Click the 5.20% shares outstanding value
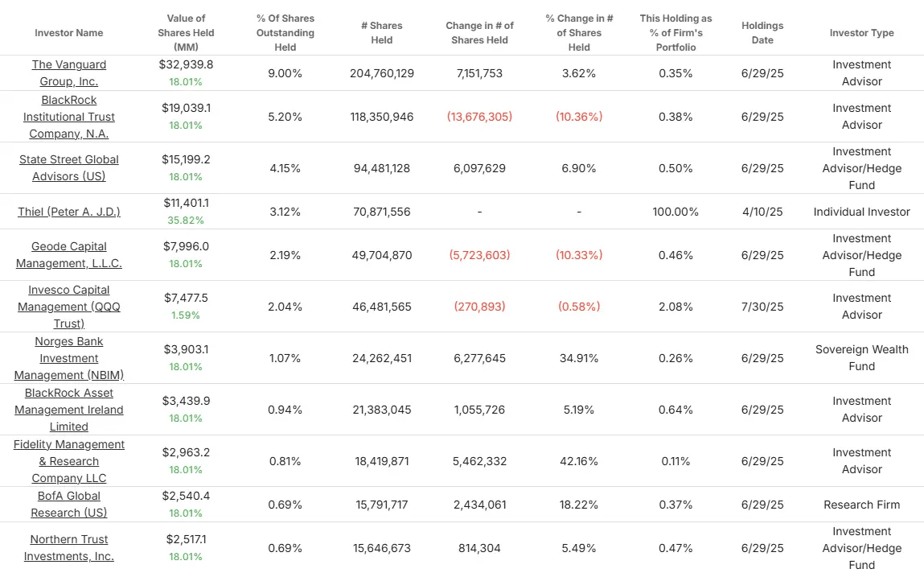The width and height of the screenshot is (924, 573). point(285,117)
